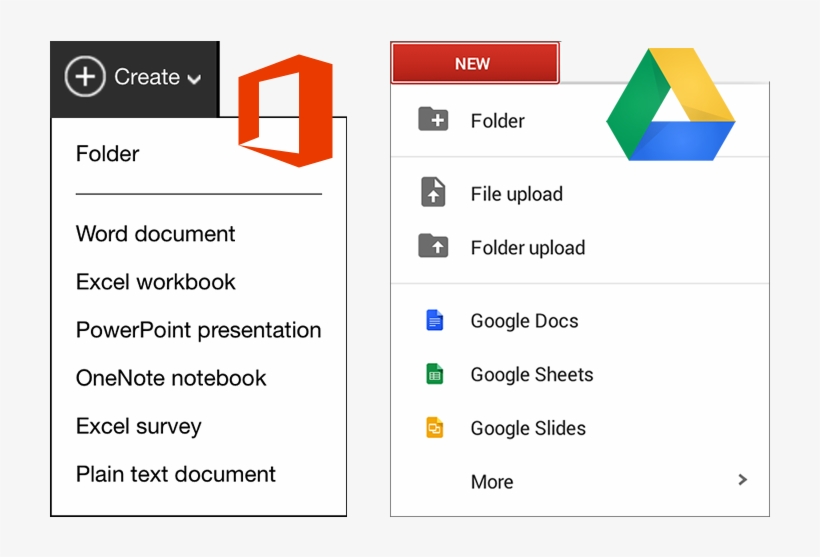
Task: Create a new Google Docs file
Action: [525, 321]
